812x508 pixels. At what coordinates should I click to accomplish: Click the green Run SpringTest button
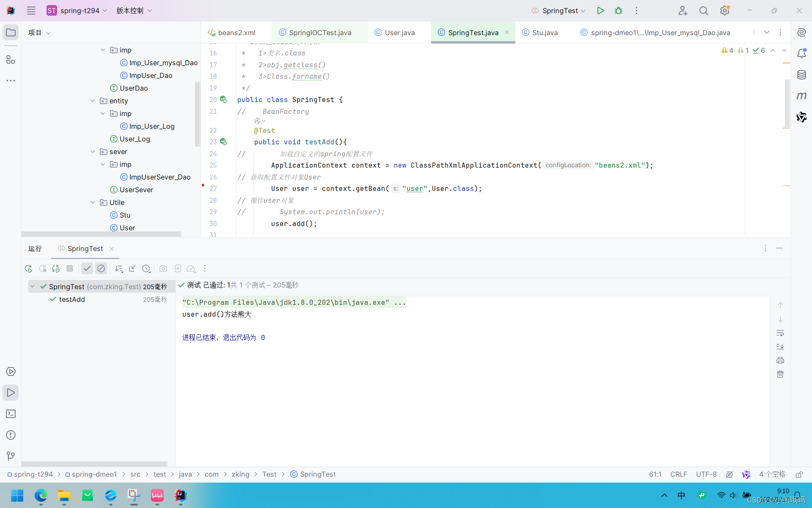pos(600,11)
